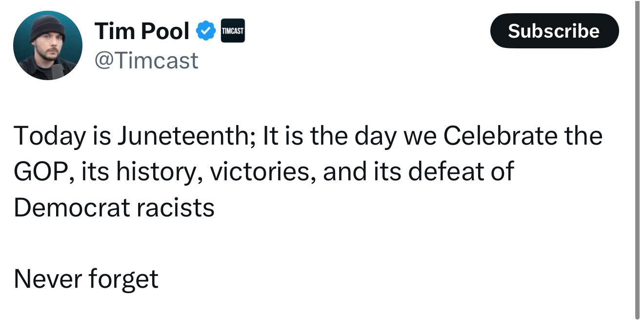The height and width of the screenshot is (321, 644).
Task: Click the phrase "Democrat racists"
Action: pyautogui.click(x=114, y=207)
